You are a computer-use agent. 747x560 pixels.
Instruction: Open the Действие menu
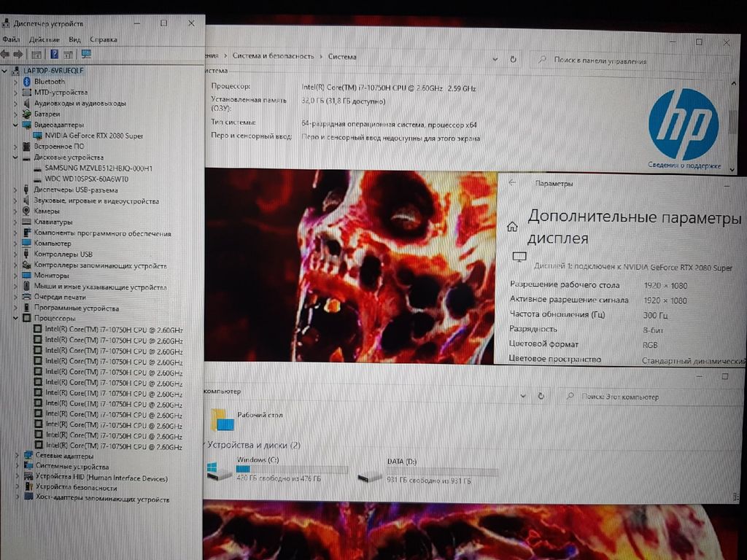click(44, 39)
